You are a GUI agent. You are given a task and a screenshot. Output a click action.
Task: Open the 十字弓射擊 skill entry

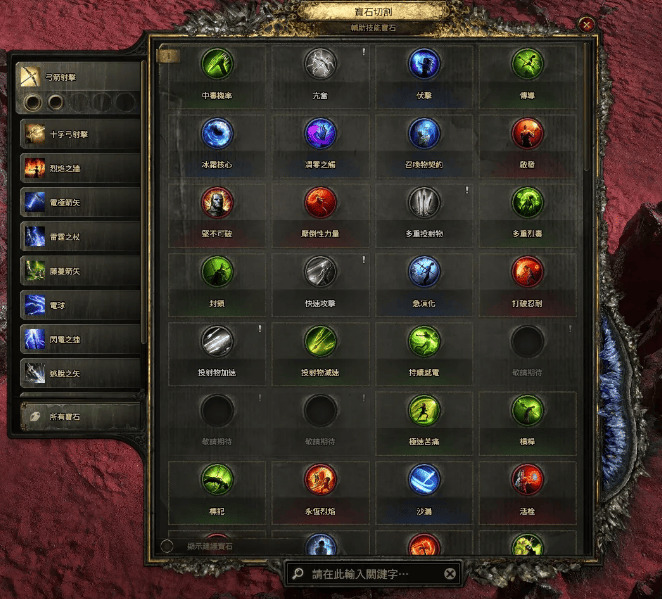(80, 134)
